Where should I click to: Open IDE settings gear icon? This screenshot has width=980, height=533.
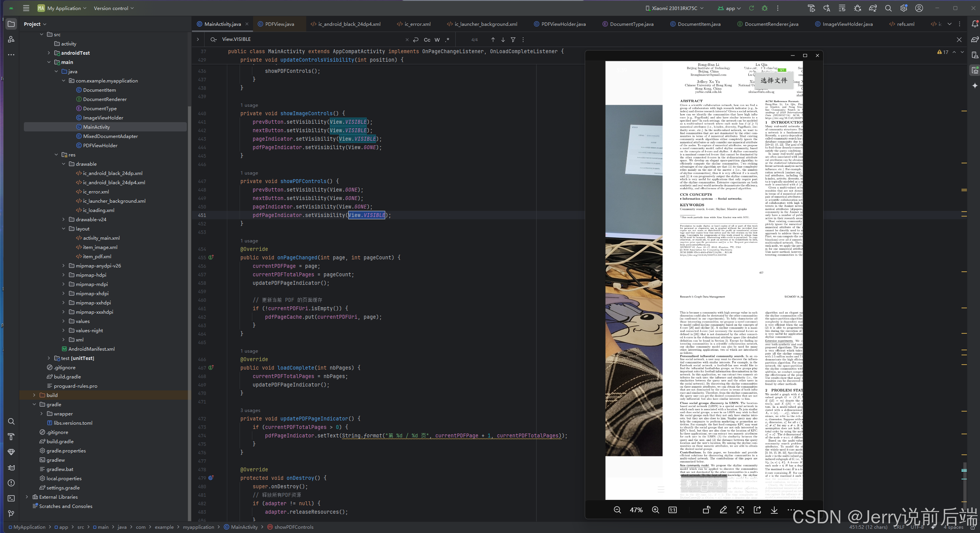(x=904, y=8)
